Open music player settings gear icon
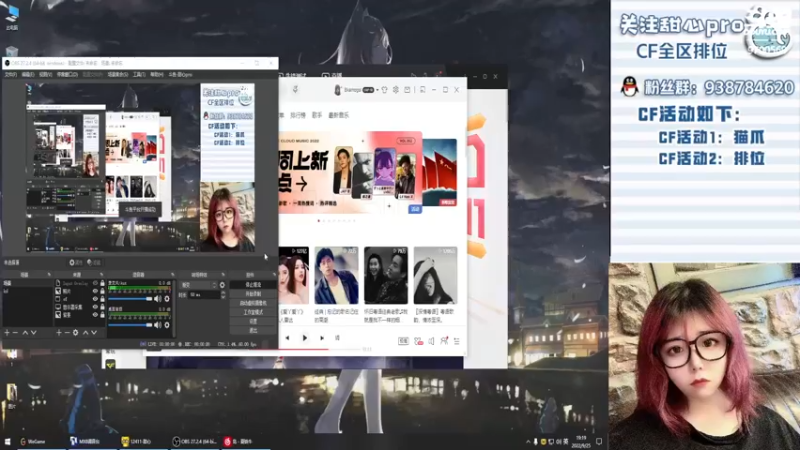This screenshot has width=800, height=450. click(x=395, y=90)
